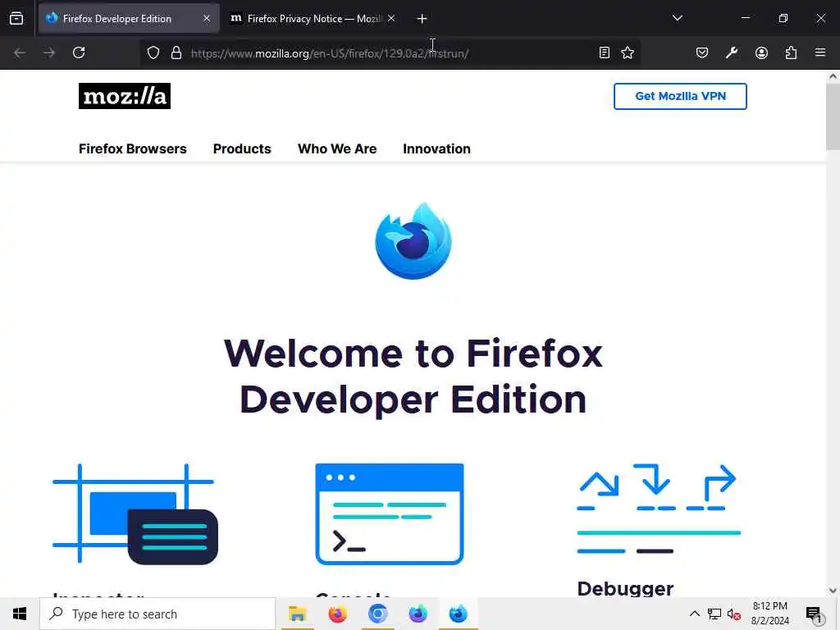The height and width of the screenshot is (630, 840).
Task: Bookmark this page with the star icon
Action: point(628,52)
